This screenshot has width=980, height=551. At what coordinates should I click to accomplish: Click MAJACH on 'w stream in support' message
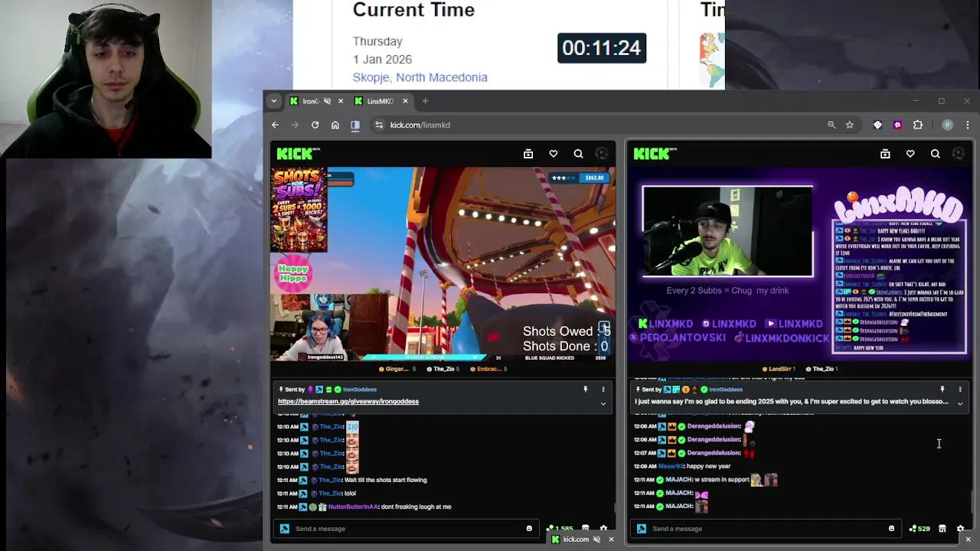pos(678,480)
